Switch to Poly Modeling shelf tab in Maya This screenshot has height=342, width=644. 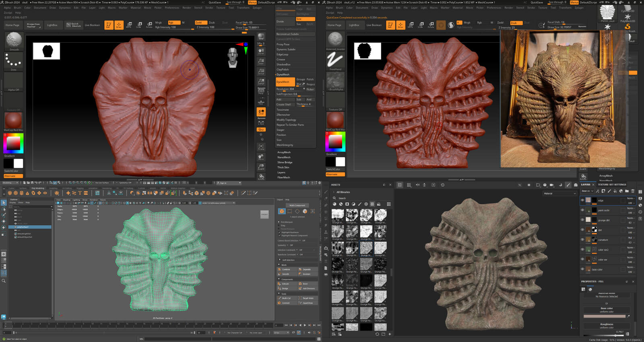click(38, 188)
